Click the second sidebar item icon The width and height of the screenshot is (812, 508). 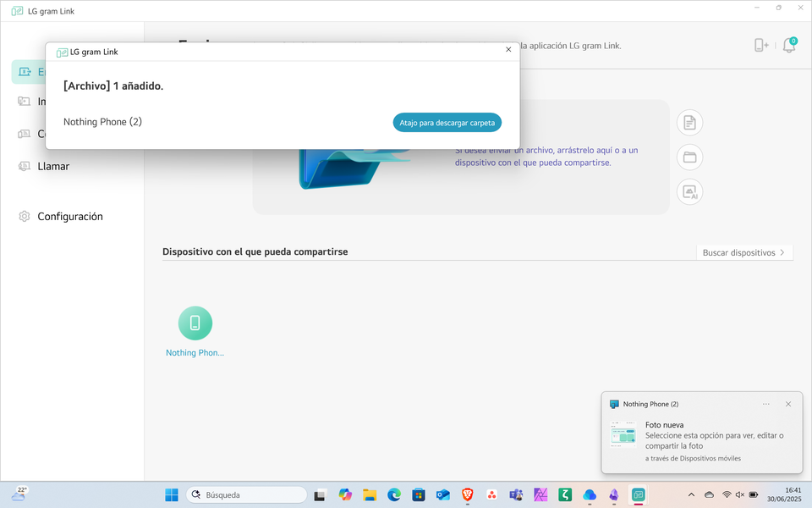[x=24, y=101]
